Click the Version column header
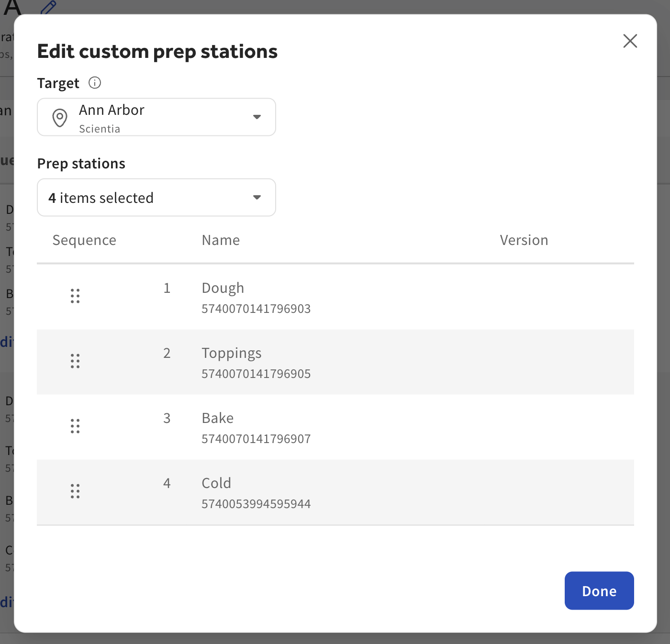Viewport: 670px width, 644px height. [x=524, y=240]
